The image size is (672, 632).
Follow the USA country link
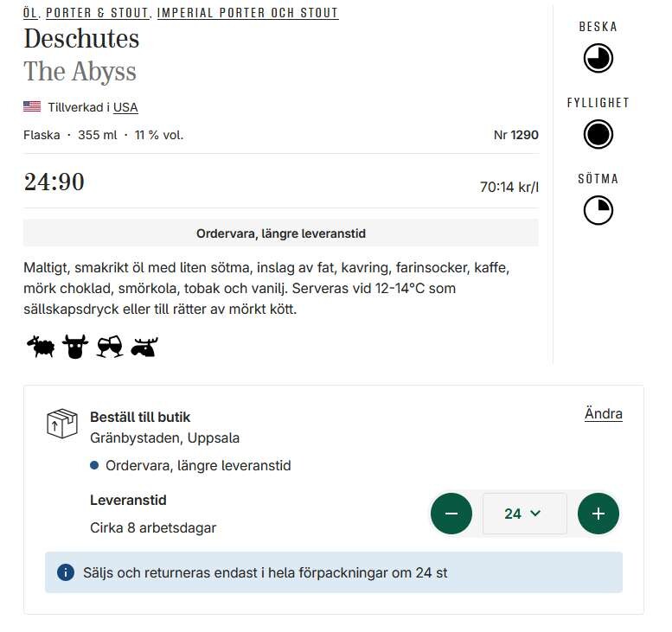(125, 107)
